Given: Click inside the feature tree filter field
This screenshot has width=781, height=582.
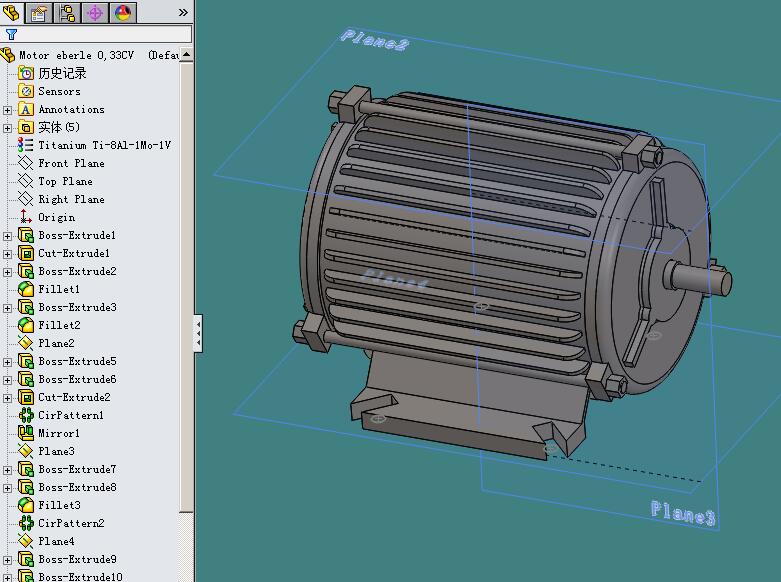Looking at the screenshot, I should (100, 34).
